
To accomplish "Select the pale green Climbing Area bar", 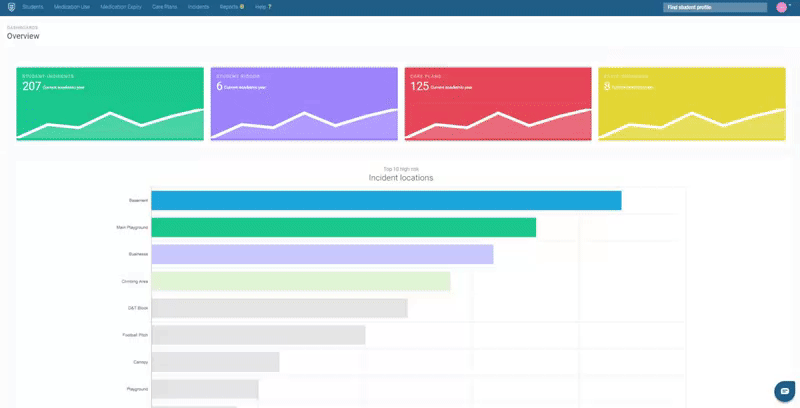I will pyautogui.click(x=301, y=281).
